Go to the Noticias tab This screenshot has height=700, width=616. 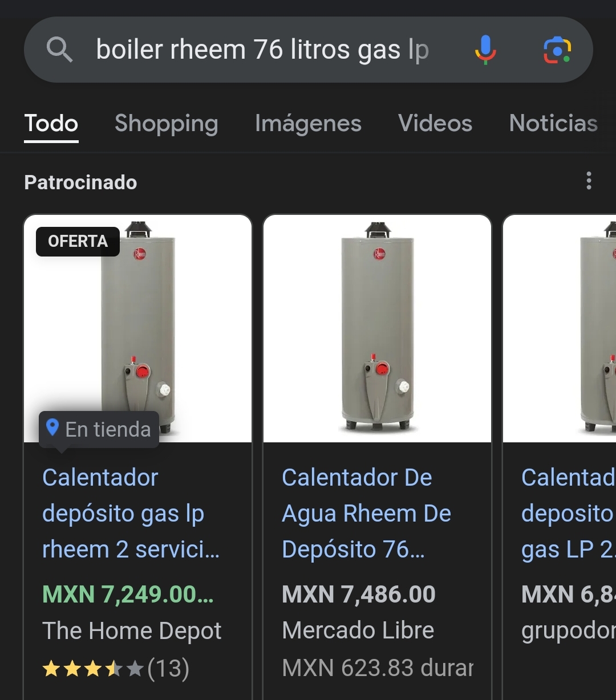[x=553, y=123]
